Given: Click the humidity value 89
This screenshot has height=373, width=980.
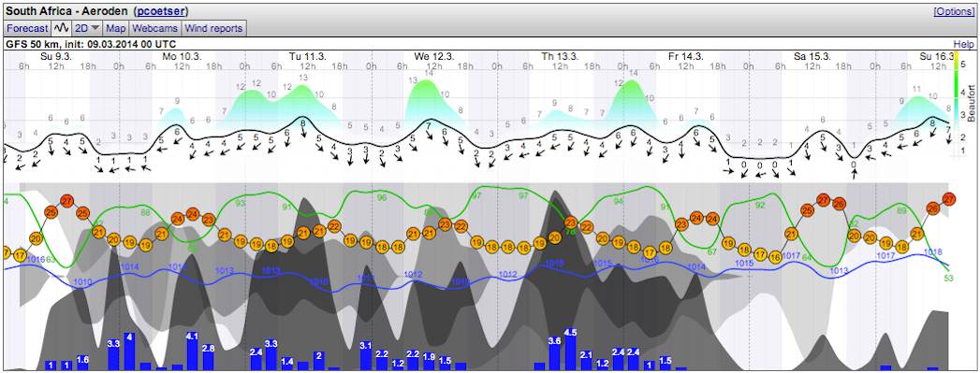Looking at the screenshot, I should pyautogui.click(x=902, y=211).
